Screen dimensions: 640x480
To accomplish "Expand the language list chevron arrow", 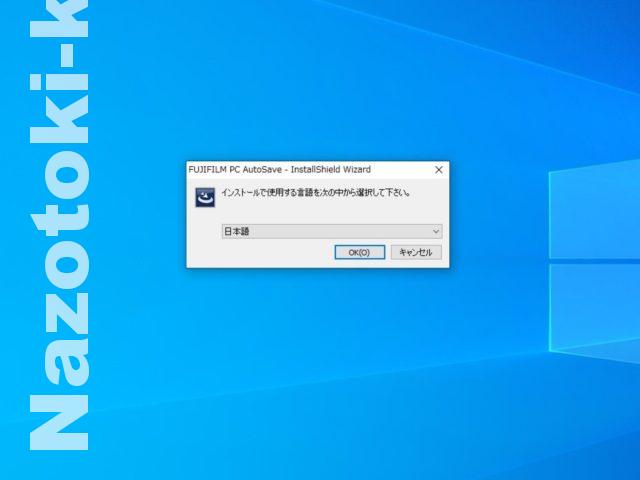I will 435,231.
